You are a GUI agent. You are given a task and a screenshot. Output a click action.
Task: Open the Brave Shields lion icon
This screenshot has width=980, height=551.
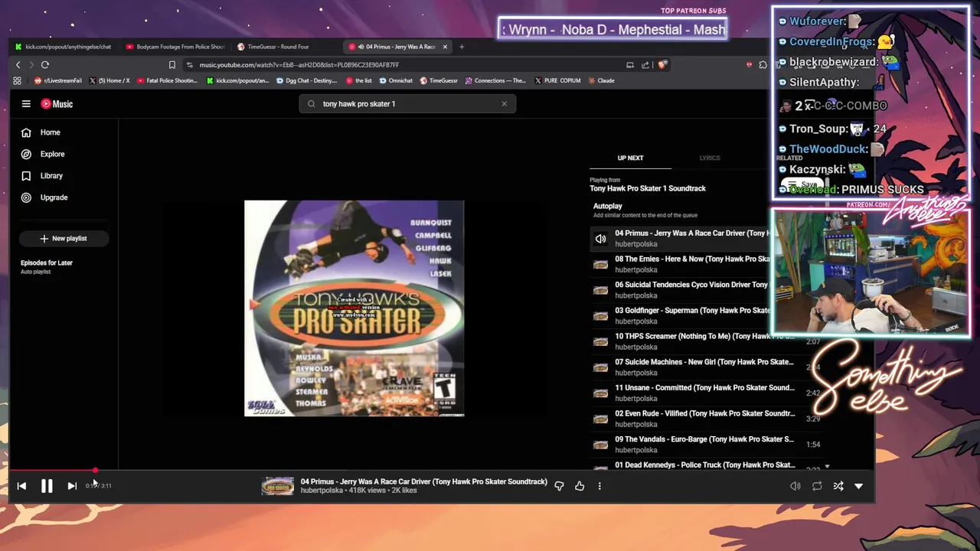(x=662, y=65)
